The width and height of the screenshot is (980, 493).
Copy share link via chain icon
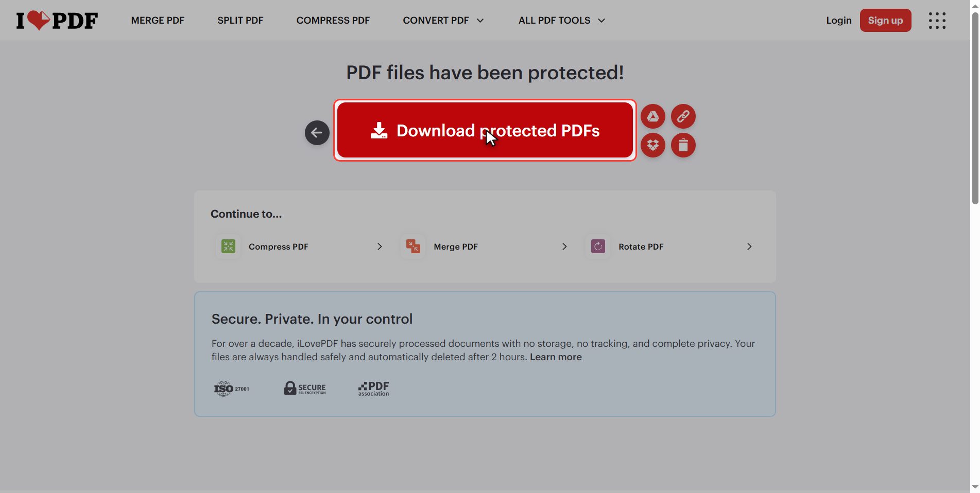click(683, 116)
